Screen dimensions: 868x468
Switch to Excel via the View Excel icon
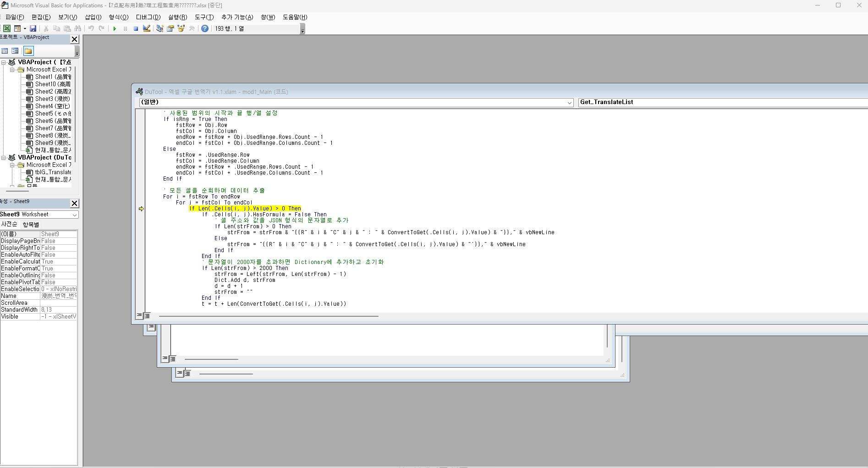click(x=7, y=28)
